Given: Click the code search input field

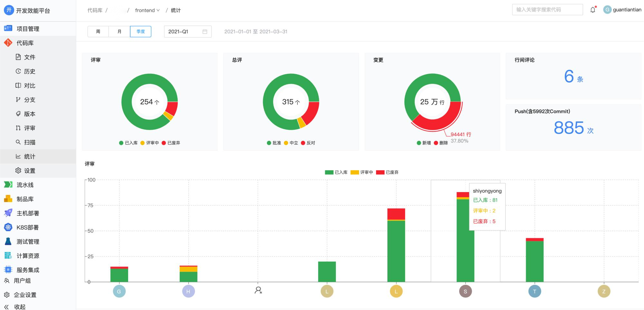Looking at the screenshot, I should coord(547,10).
